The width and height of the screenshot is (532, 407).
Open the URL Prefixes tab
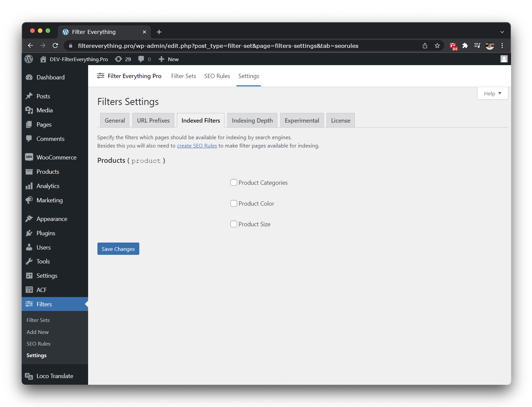tap(153, 120)
